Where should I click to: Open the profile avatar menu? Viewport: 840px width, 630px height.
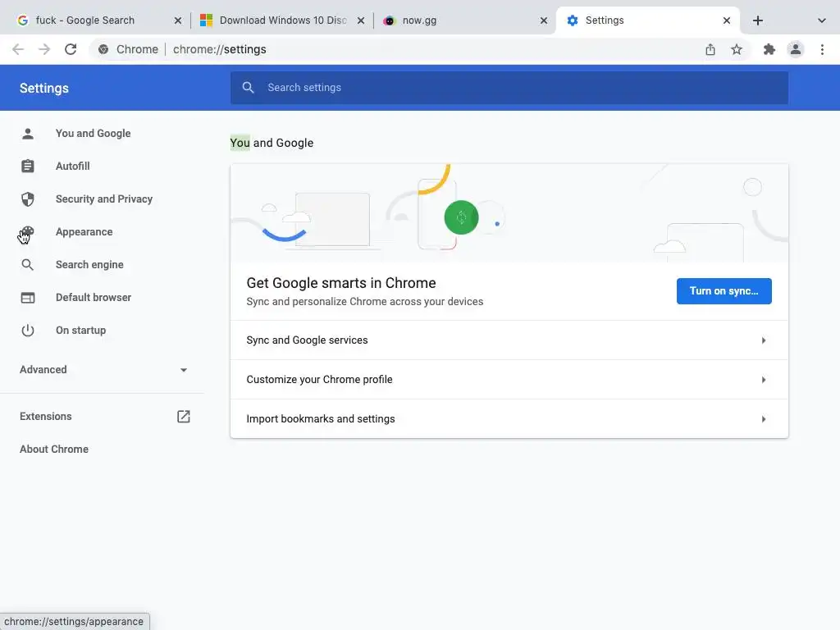tap(796, 49)
